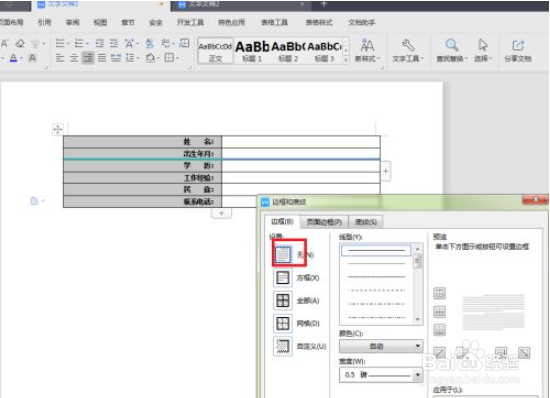Toggle diagonal-up border button in preview
Viewport: 550px width, 398px height.
(440, 352)
